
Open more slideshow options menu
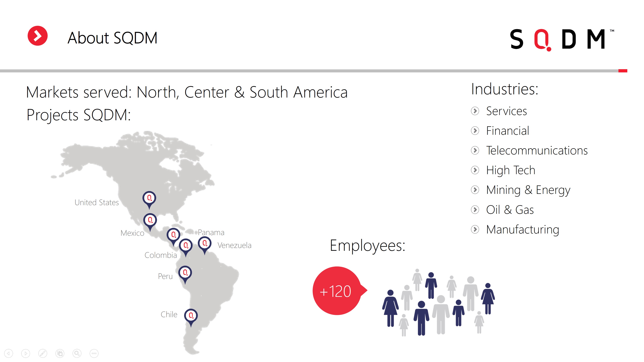(x=94, y=353)
